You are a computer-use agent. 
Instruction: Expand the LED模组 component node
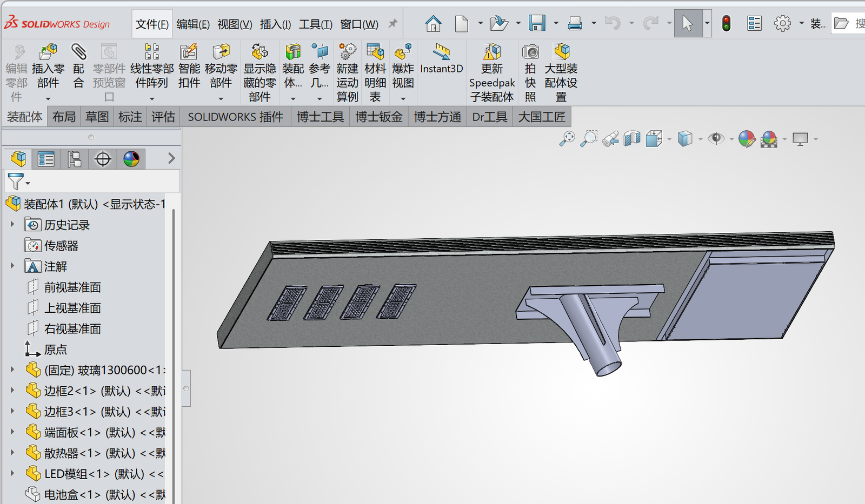[12, 473]
